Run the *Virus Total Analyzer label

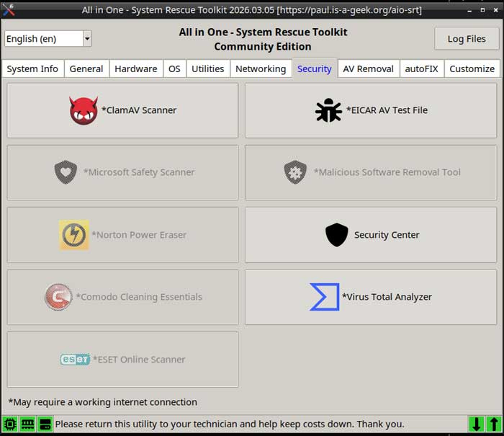387,297
